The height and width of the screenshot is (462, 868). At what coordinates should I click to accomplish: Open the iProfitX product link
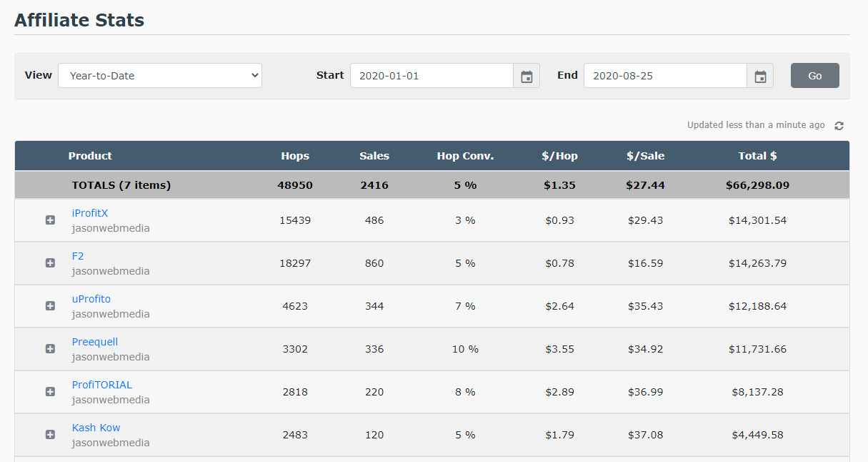[90, 213]
